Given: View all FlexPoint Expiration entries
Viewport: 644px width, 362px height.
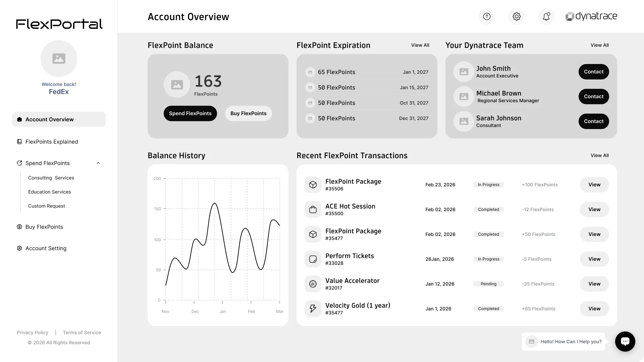Looking at the screenshot, I should click(x=420, y=45).
